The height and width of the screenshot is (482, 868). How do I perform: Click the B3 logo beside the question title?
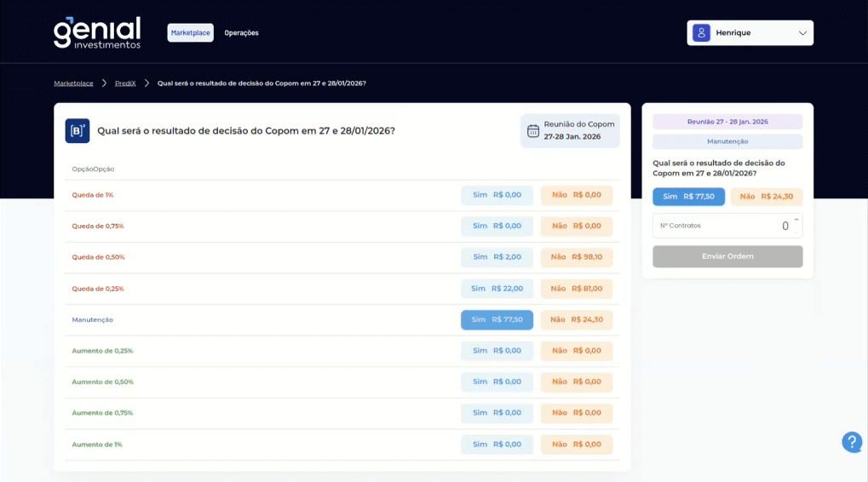coord(78,131)
